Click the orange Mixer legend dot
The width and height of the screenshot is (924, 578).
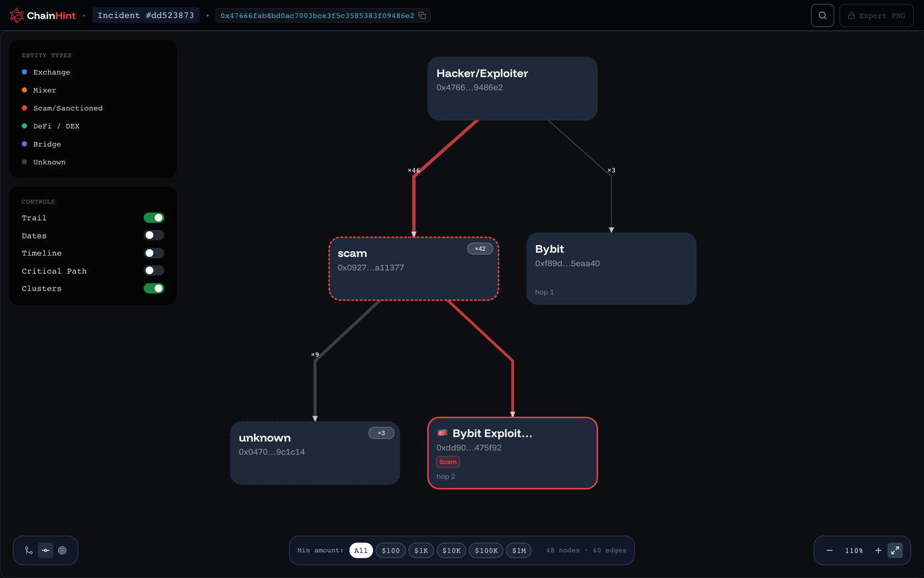tap(24, 90)
